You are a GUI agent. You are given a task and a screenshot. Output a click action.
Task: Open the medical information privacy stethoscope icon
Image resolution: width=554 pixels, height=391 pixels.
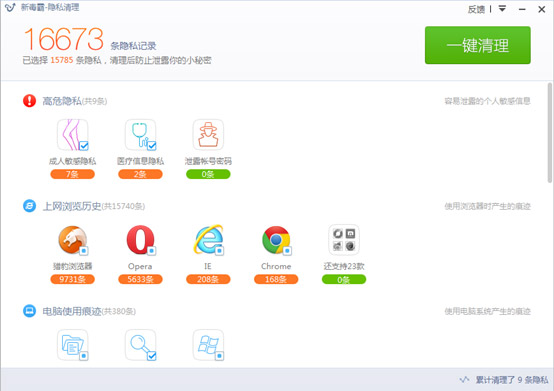pos(140,135)
